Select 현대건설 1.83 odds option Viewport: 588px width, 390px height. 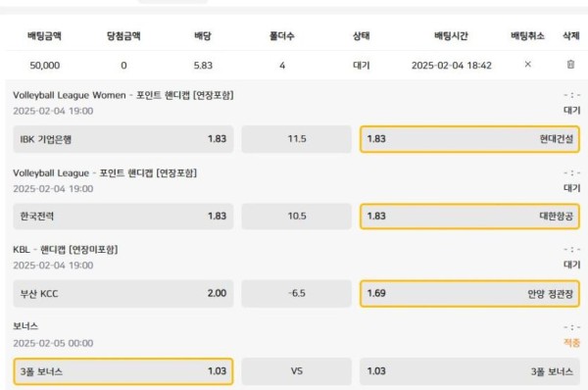(469, 139)
